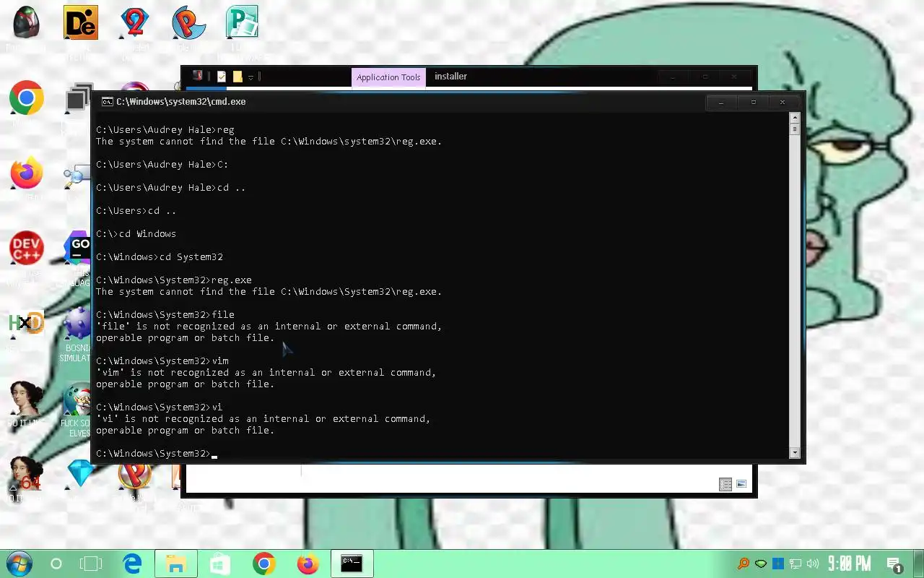This screenshot has width=924, height=578.
Task: Maximize the cmd.exe window
Action: [x=753, y=103]
